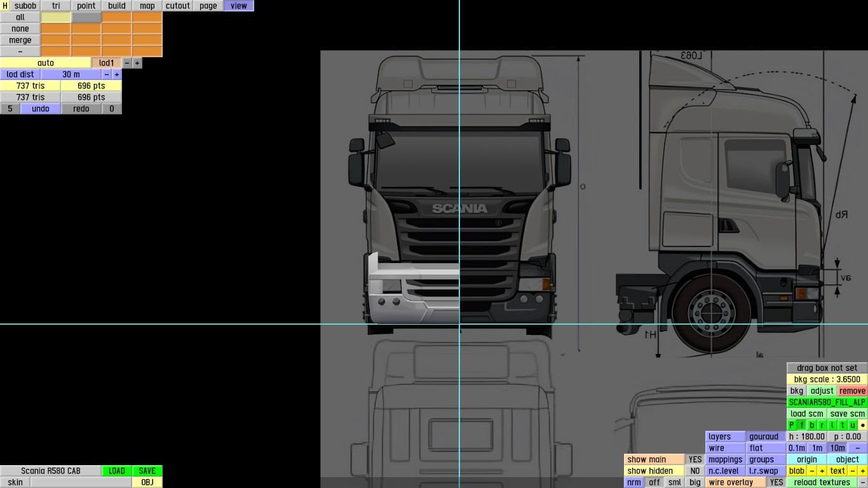Select the u view button

[853, 425]
